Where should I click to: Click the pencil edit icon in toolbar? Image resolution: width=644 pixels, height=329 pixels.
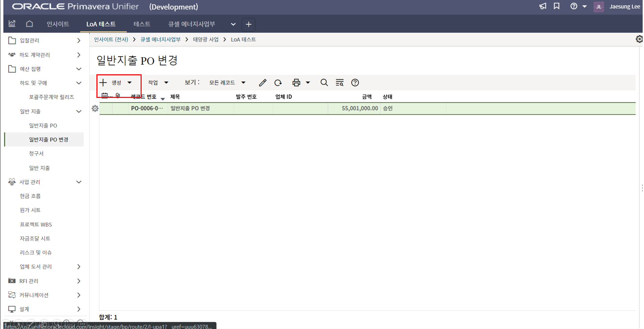(x=262, y=83)
